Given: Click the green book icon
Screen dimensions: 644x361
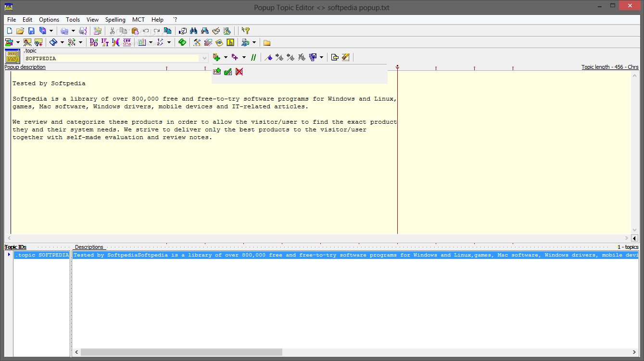Looking at the screenshot, I should click(182, 42).
